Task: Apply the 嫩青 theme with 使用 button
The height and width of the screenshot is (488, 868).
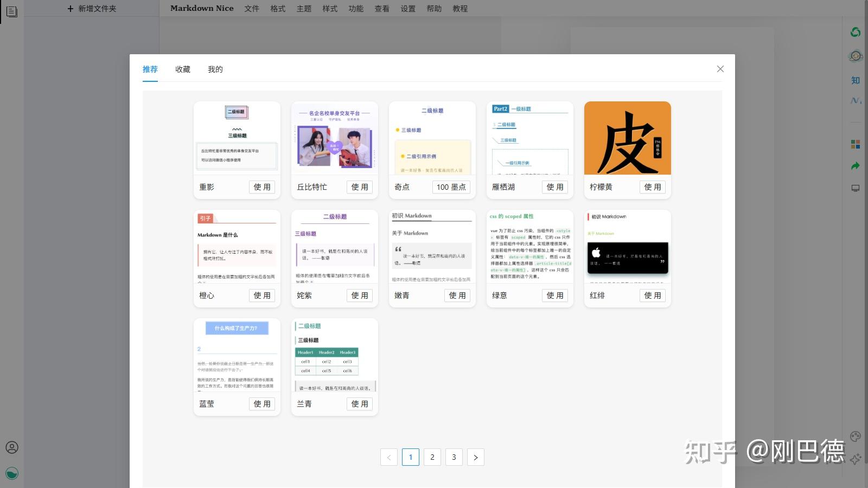Action: click(x=457, y=296)
